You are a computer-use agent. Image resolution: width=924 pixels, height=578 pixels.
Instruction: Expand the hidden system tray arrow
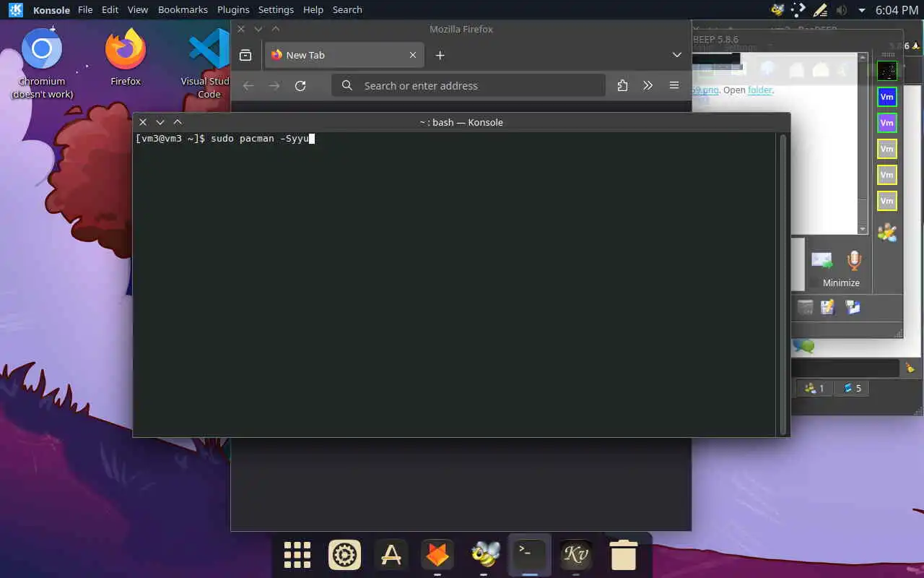(861, 11)
